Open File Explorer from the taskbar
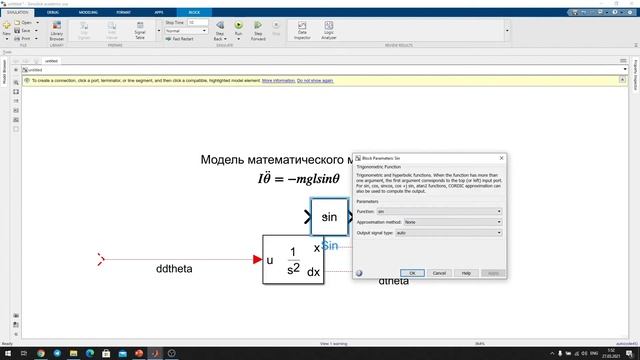Screen dimensions: 640x360 (73, 353)
